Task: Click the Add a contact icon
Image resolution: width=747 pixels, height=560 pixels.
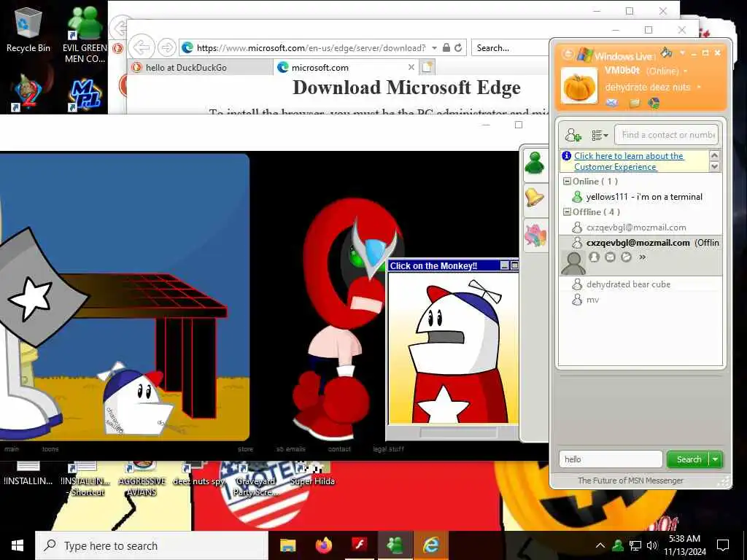Action: click(573, 135)
